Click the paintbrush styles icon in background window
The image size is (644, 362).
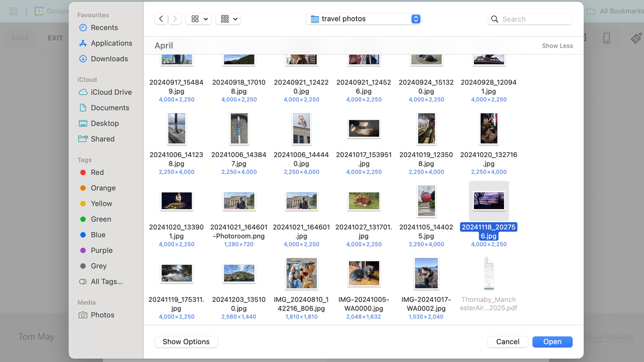click(x=636, y=38)
